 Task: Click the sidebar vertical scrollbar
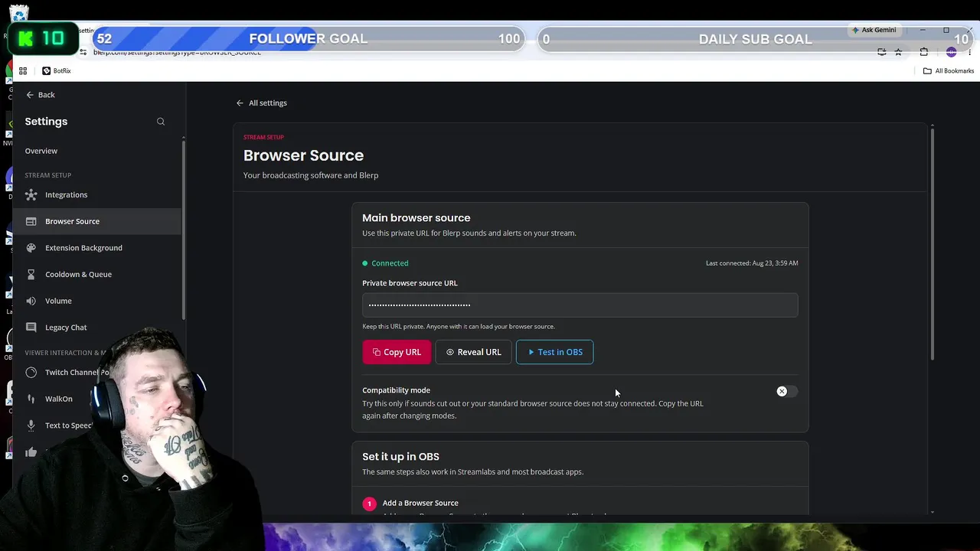coord(183,230)
